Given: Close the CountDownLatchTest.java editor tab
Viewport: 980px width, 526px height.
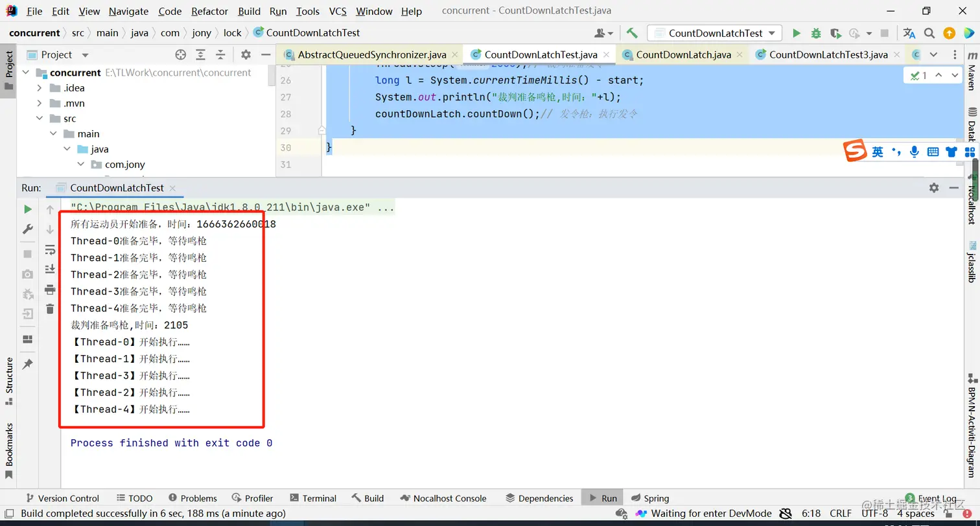Looking at the screenshot, I should 607,55.
